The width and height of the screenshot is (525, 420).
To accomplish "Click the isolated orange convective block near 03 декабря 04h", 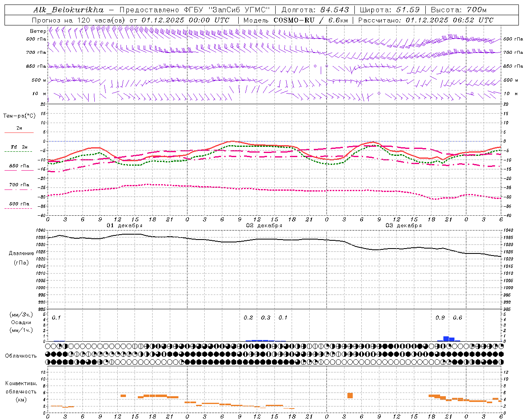I will 350,395.
